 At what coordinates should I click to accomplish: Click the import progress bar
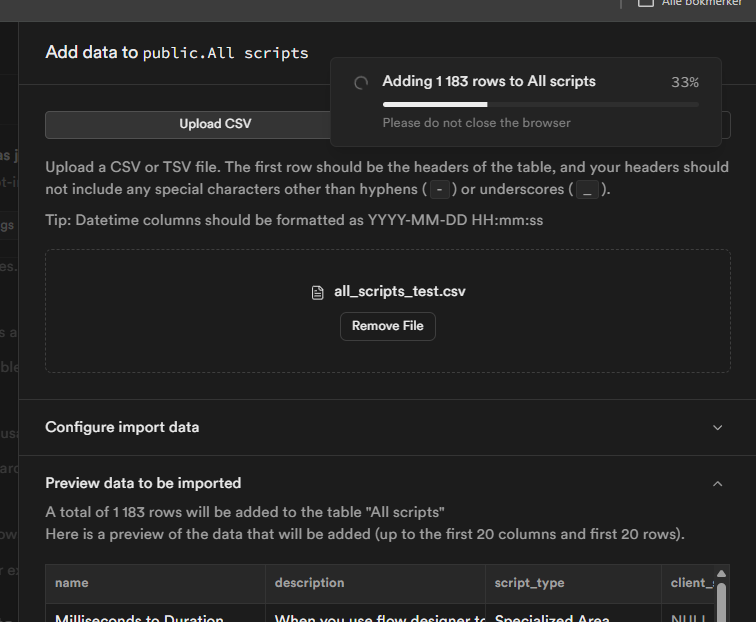tap(540, 104)
